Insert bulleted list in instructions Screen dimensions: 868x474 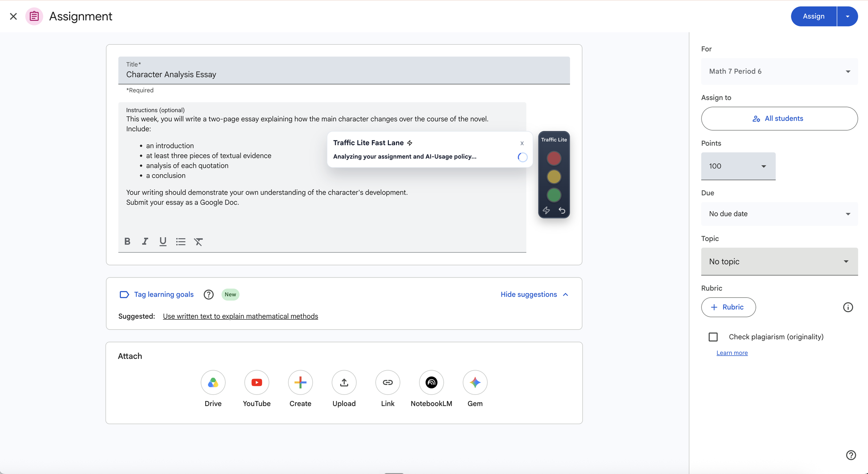(x=181, y=241)
